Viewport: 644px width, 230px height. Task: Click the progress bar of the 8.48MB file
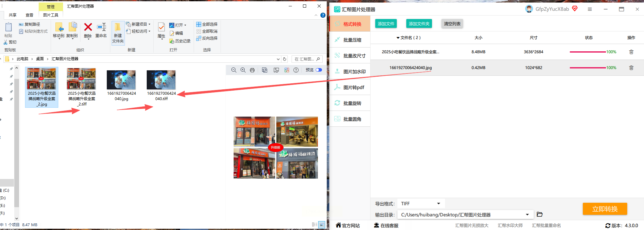pyautogui.click(x=588, y=52)
